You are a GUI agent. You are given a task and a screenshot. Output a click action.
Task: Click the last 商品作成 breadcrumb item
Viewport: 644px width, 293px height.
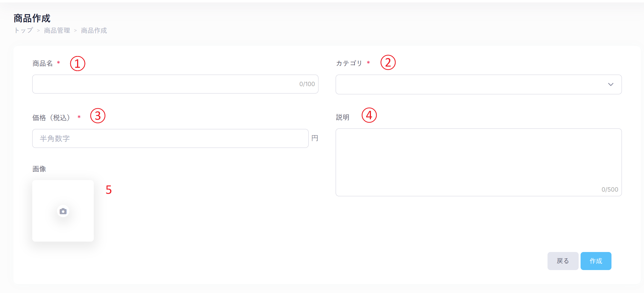pyautogui.click(x=94, y=30)
